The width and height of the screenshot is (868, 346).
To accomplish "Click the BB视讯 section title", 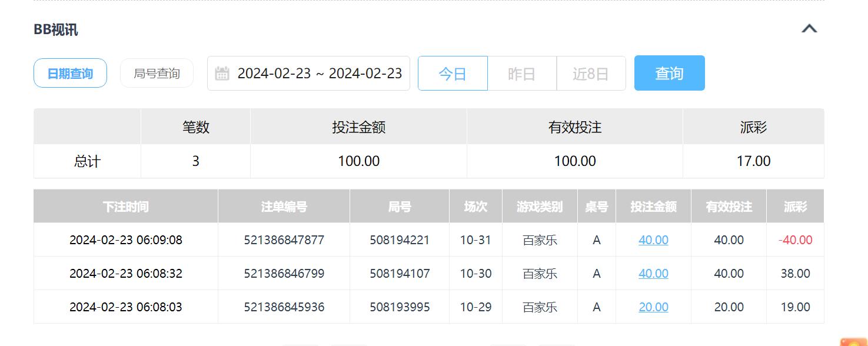I will 56,29.
